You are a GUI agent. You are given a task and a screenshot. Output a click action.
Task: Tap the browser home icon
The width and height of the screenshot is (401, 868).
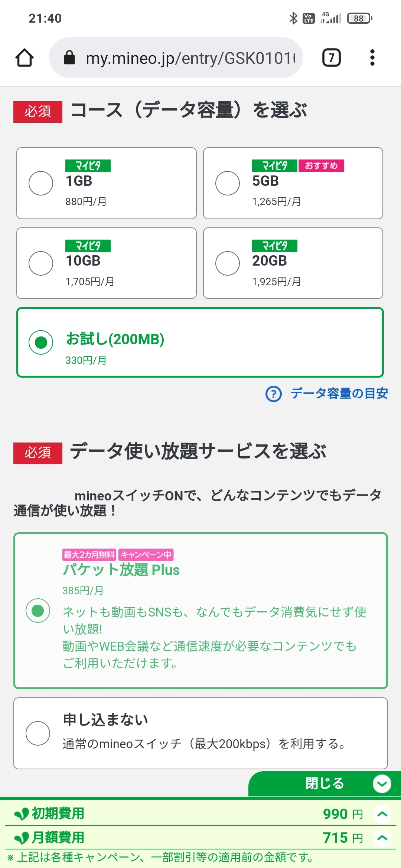pos(25,58)
